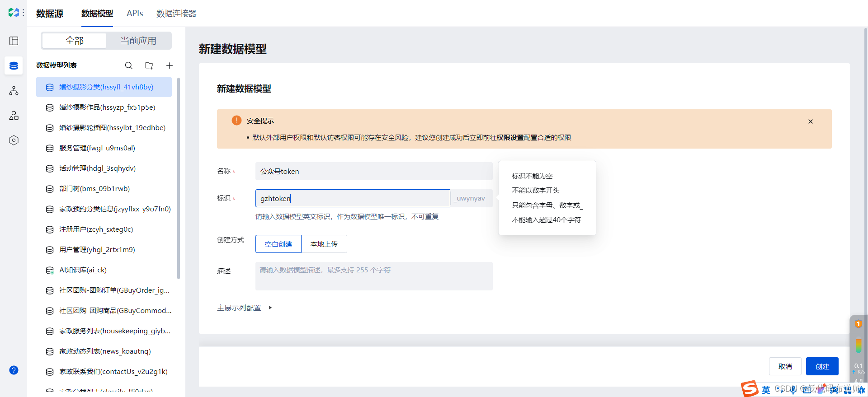This screenshot has width=868, height=397.
Task: Choose 空白创建 creation method
Action: tap(278, 244)
